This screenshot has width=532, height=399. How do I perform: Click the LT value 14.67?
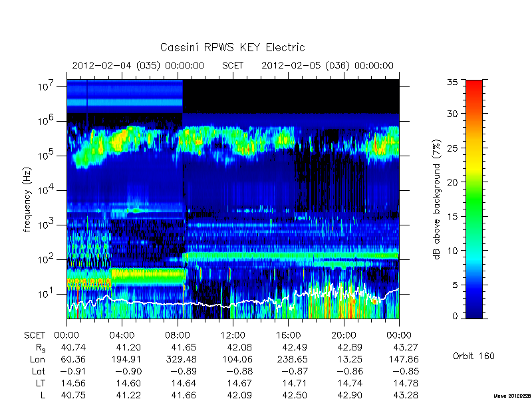[239, 383]
